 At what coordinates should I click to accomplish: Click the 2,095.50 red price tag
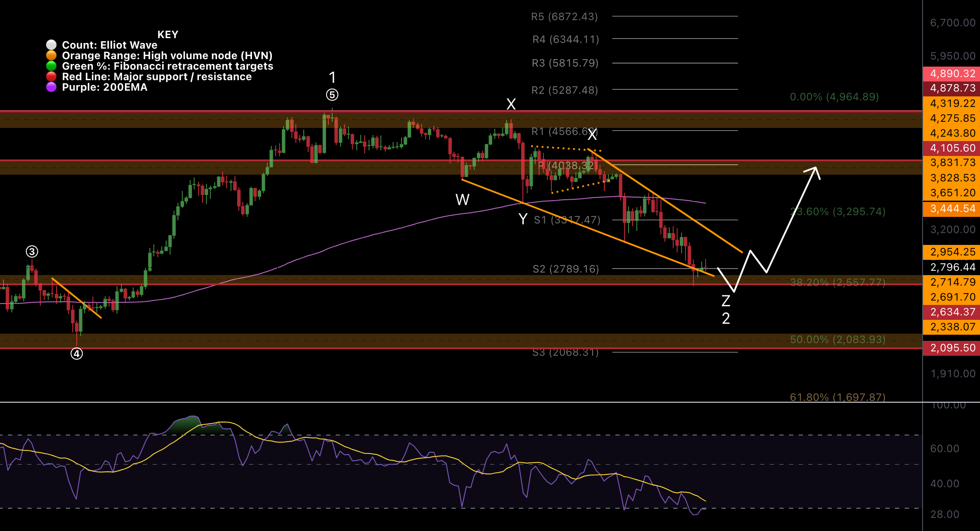[x=952, y=348]
